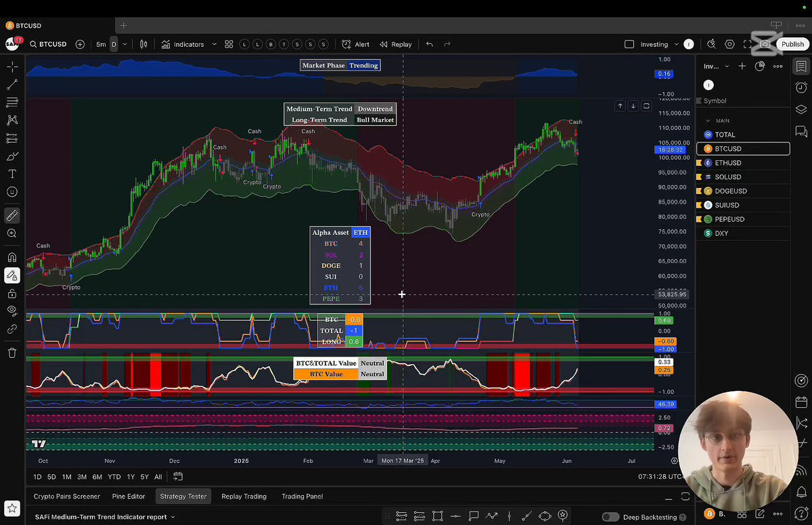Open the SAFi strategy report dropdown

(105, 517)
